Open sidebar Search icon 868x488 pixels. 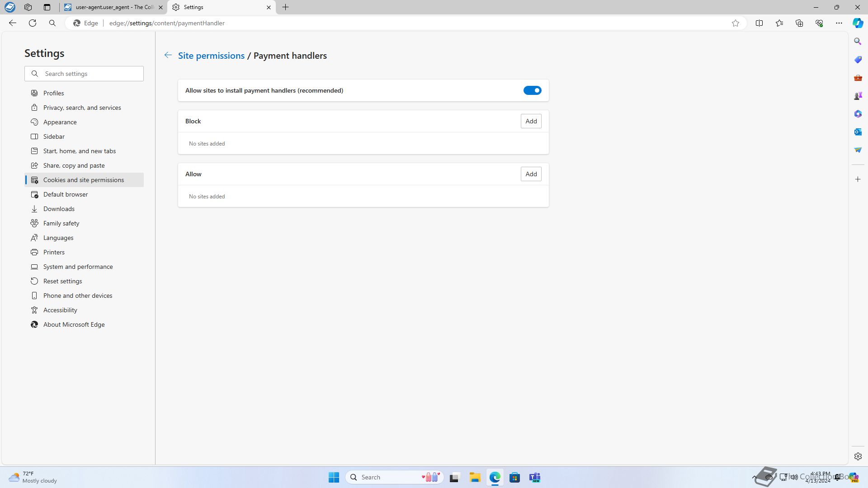(858, 41)
